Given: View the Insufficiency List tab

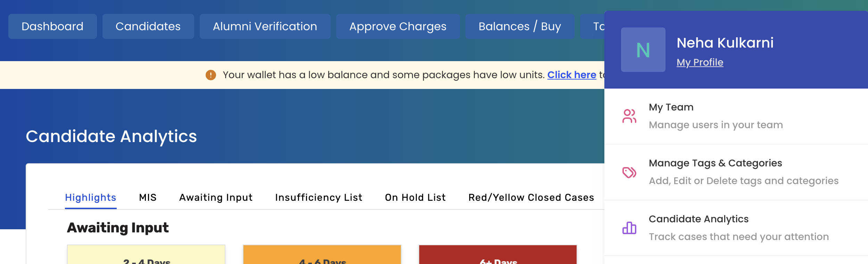Looking at the screenshot, I should 319,197.
